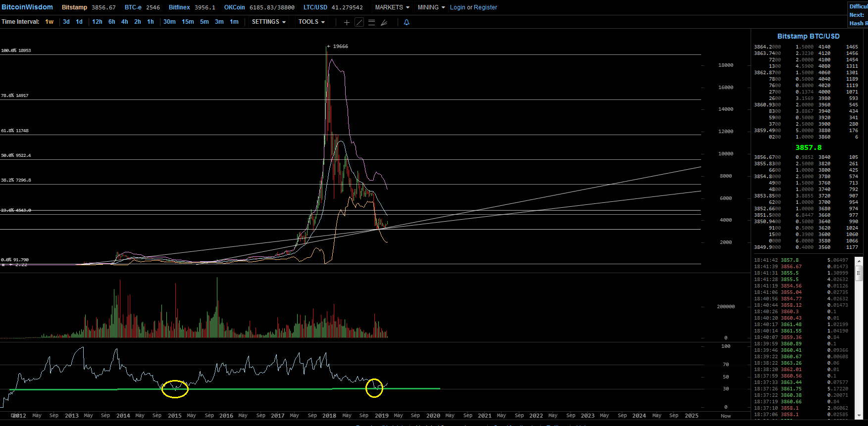Open the OKCoin market link
The image size is (868, 426).
pos(235,7)
